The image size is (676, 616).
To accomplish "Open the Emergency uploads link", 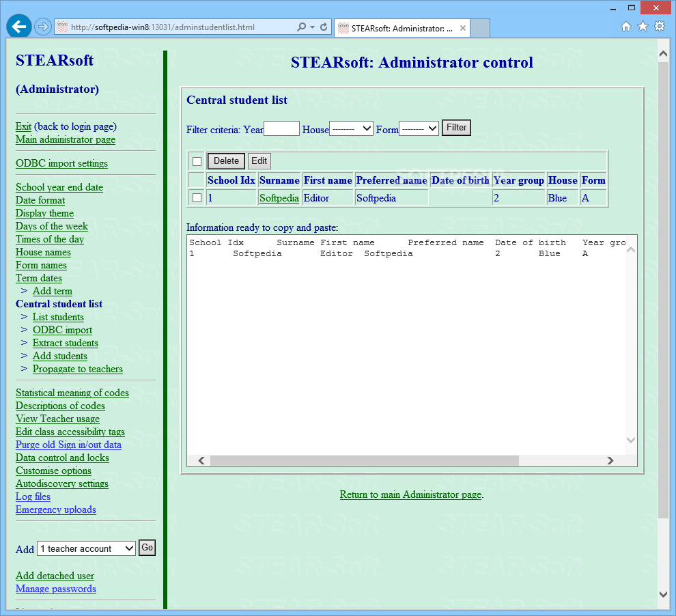I will click(x=56, y=509).
